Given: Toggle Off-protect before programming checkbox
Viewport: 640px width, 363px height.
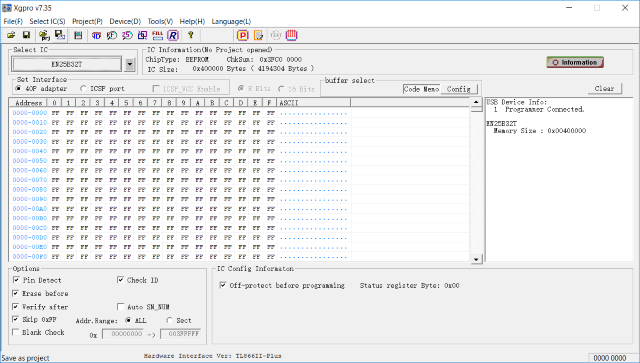Looking at the screenshot, I should tap(223, 285).
